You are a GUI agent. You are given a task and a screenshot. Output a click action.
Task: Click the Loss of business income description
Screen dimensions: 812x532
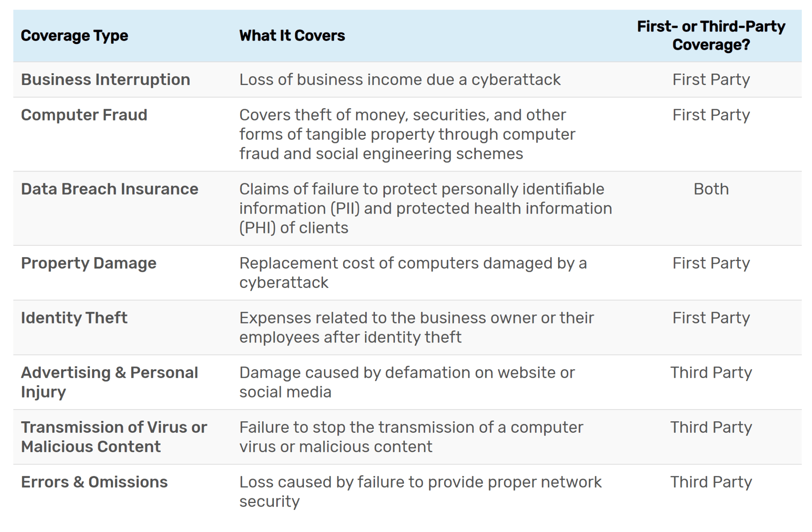pyautogui.click(x=400, y=80)
